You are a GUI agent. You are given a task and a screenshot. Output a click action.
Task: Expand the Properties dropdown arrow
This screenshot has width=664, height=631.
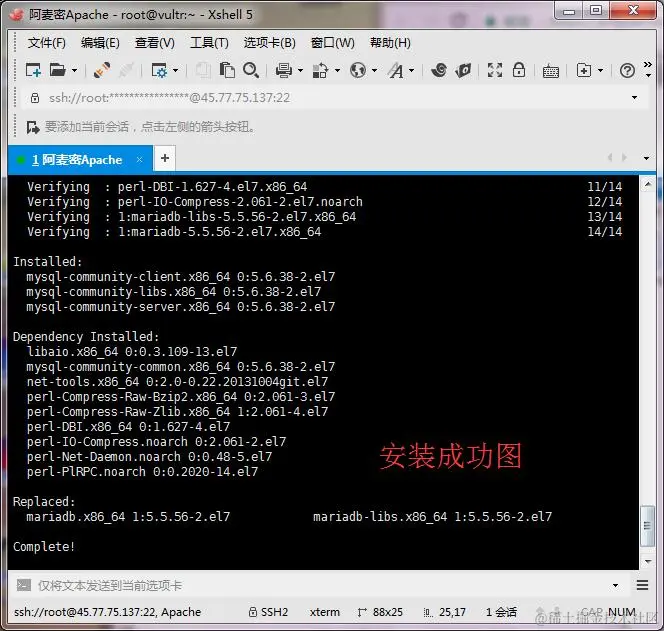click(x=175, y=70)
